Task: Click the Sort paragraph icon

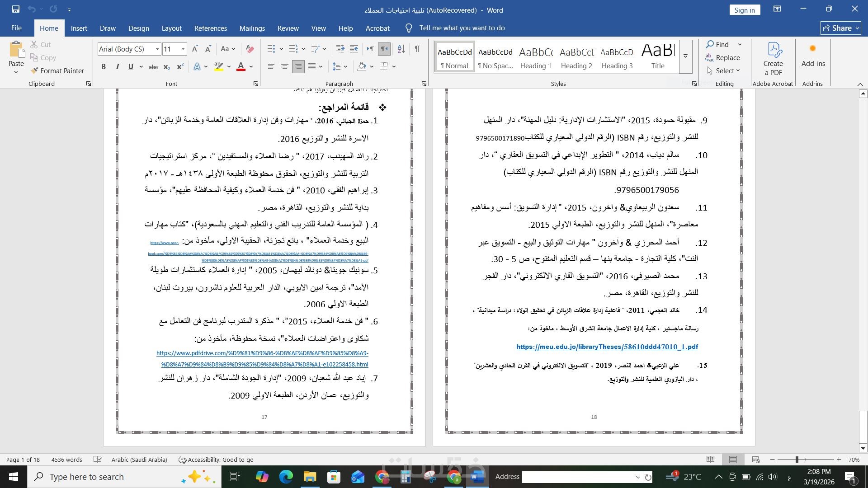Action: 401,49
